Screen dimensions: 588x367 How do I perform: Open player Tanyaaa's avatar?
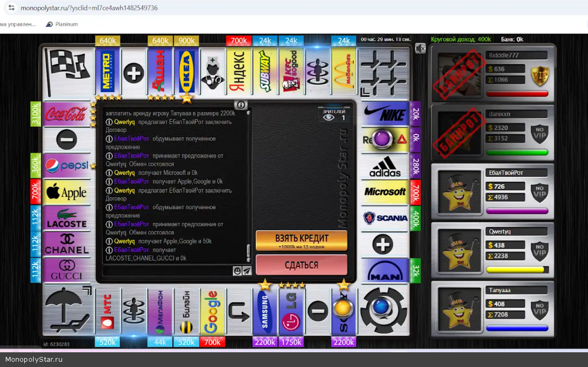[x=459, y=309]
